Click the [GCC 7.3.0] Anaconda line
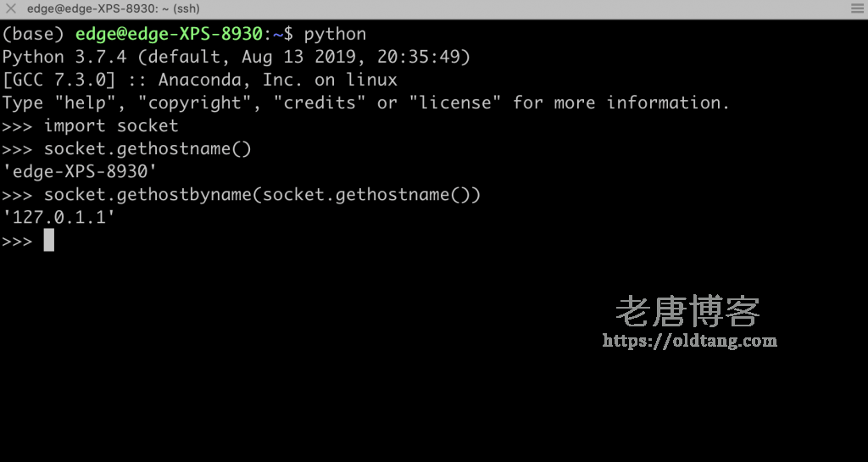Viewport: 868px width, 462px height. [200, 81]
